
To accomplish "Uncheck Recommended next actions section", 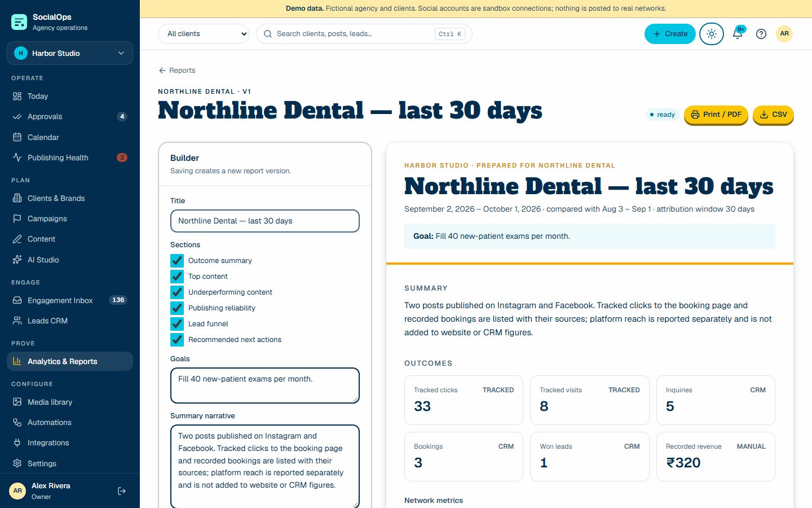I will 177,340.
